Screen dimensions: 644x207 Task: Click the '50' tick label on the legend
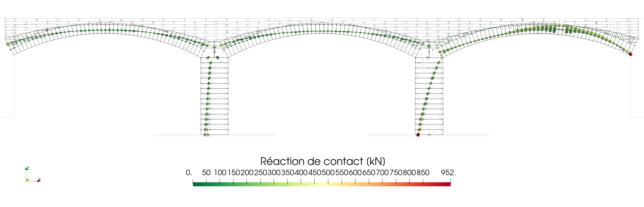[x=206, y=173]
